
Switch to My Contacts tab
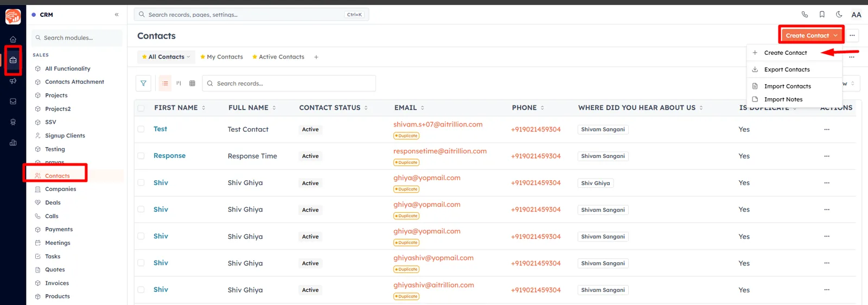221,57
